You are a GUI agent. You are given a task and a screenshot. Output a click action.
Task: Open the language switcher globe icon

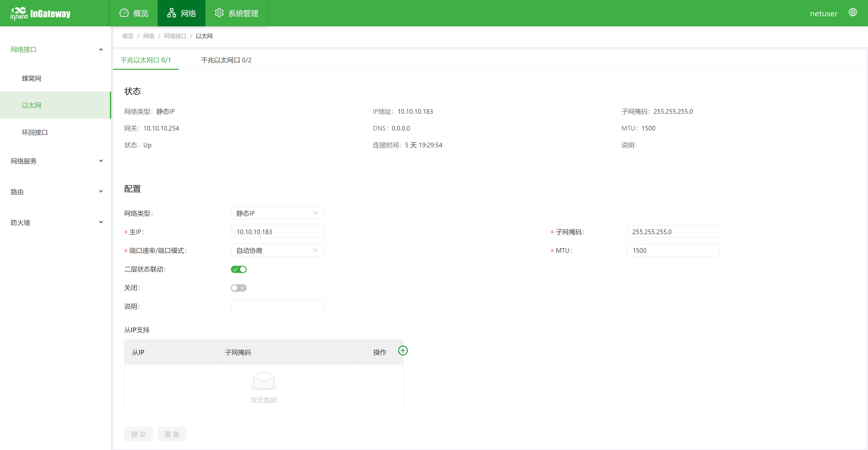853,12
